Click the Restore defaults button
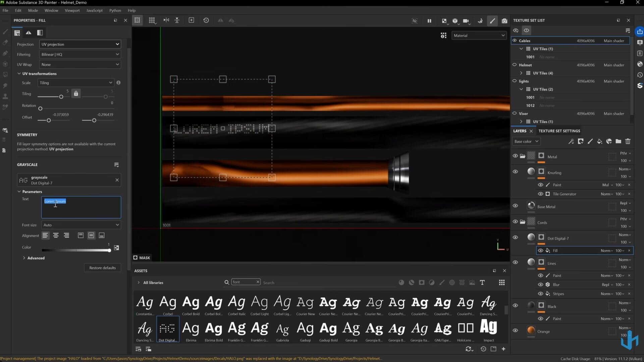The width and height of the screenshot is (644, 362). point(102,268)
